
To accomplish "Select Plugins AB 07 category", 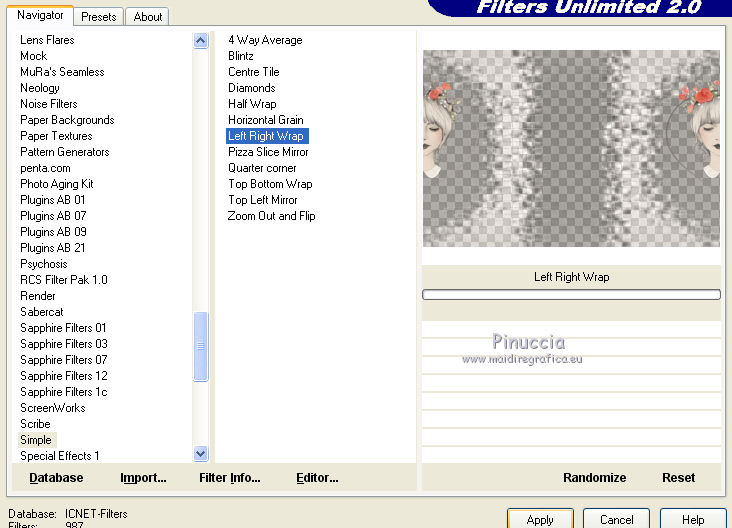I will [x=53, y=216].
